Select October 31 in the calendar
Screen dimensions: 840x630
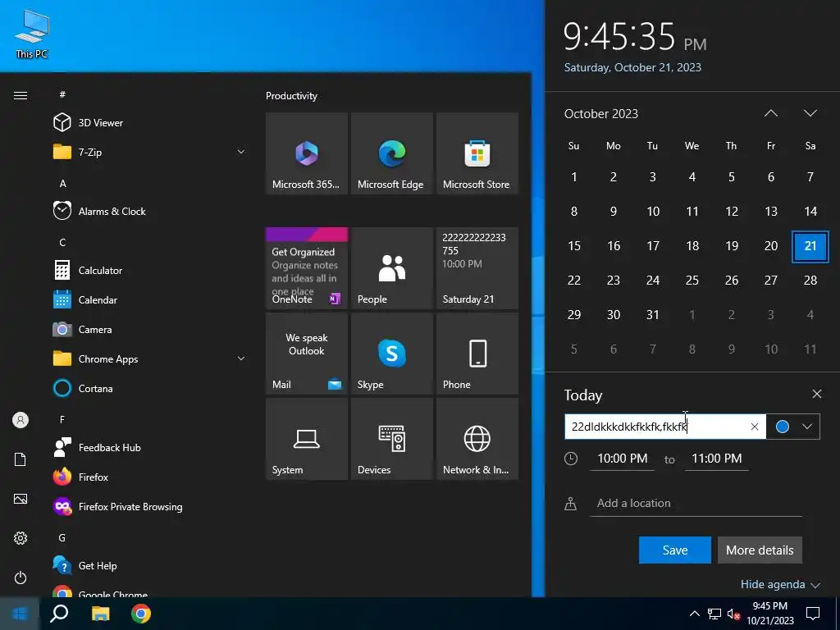coord(652,314)
